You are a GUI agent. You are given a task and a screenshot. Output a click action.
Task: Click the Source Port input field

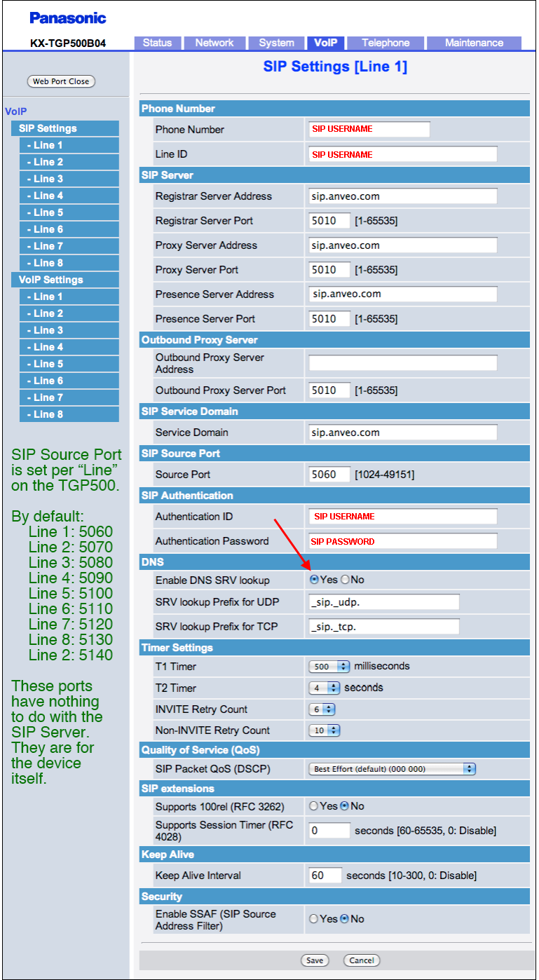(x=329, y=475)
